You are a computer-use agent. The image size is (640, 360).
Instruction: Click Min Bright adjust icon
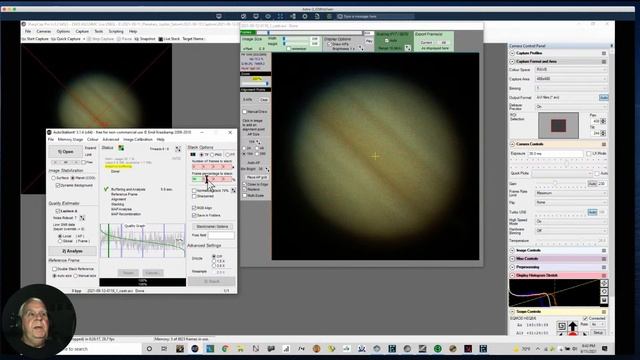[x=267, y=169]
